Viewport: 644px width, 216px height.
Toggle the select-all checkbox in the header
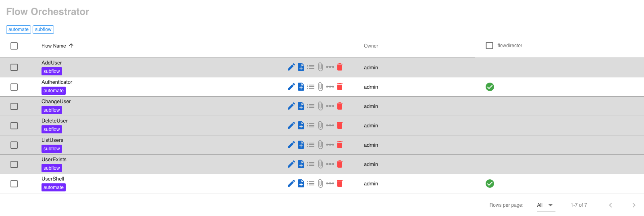pyautogui.click(x=14, y=46)
